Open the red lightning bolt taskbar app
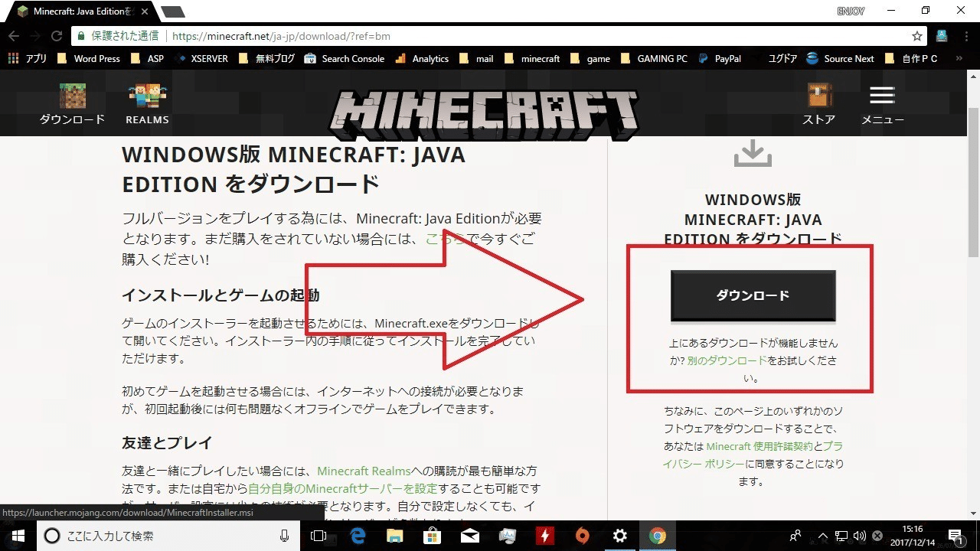The width and height of the screenshot is (980, 551). [x=545, y=536]
